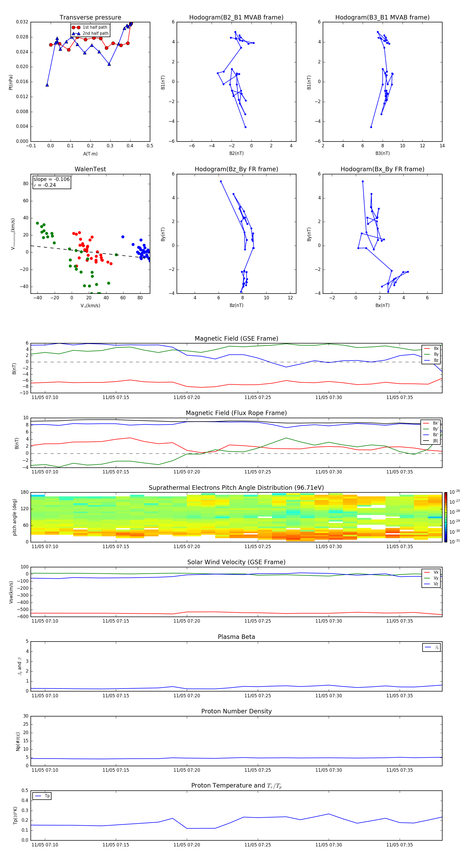Click the 'Hodogram(B3_B1 MVAB frame)' title
Viewport: 473px width, 868px height.
pyautogui.click(x=382, y=18)
